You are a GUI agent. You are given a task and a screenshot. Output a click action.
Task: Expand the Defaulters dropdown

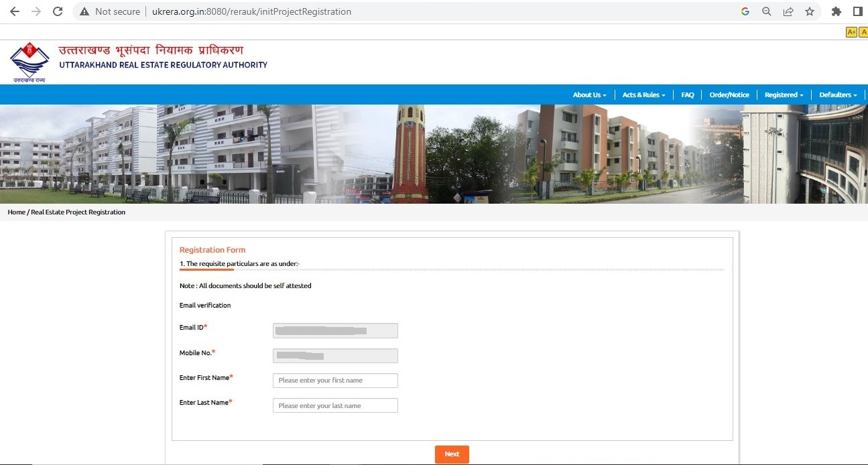click(837, 94)
